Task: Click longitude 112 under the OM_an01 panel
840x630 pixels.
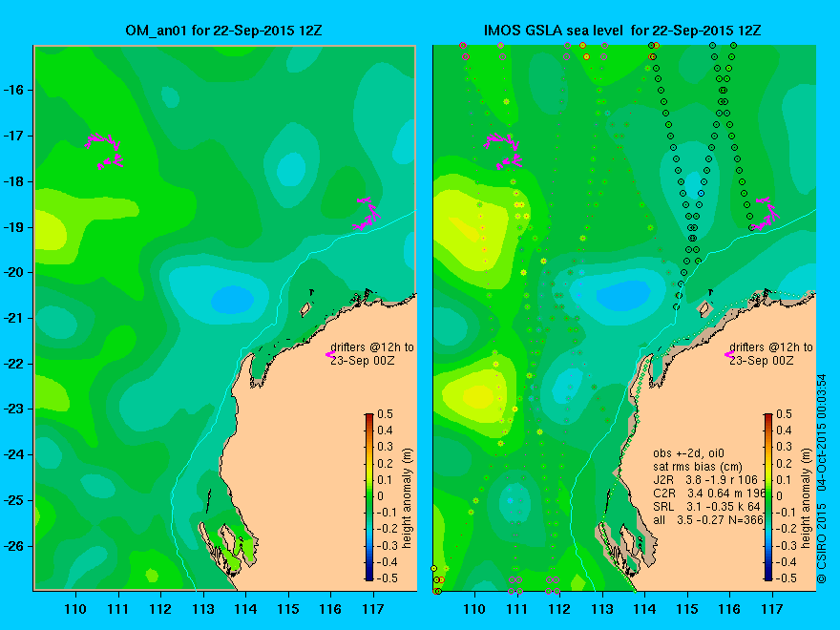Action: pyautogui.click(x=160, y=609)
